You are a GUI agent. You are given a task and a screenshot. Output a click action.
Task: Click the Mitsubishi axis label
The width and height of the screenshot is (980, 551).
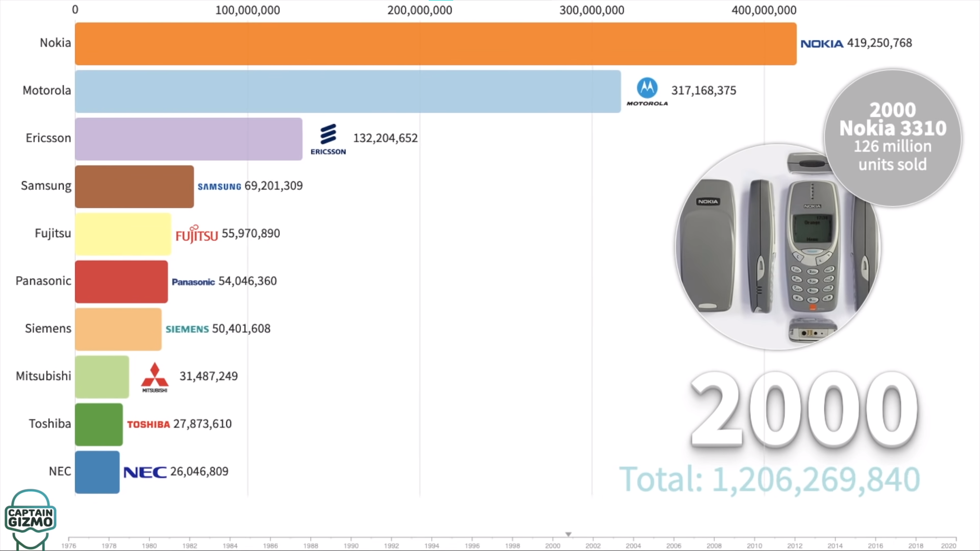point(43,377)
